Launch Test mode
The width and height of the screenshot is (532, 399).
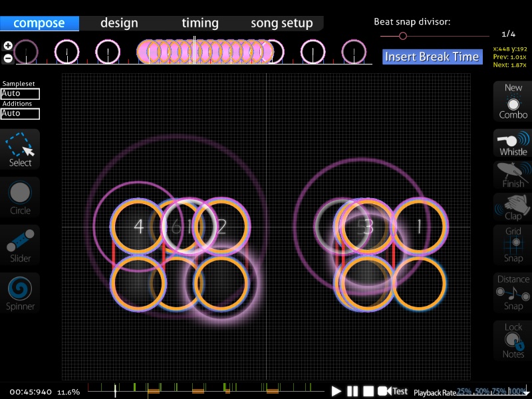click(392, 391)
